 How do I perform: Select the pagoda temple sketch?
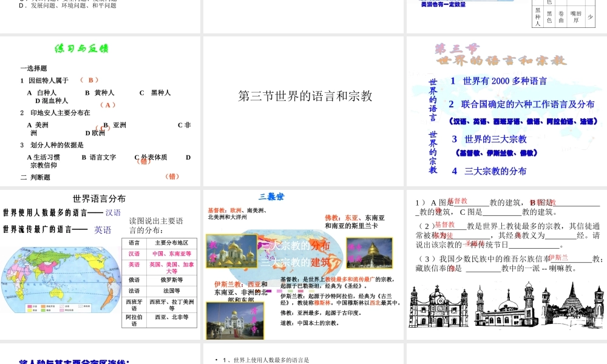tap(574, 304)
